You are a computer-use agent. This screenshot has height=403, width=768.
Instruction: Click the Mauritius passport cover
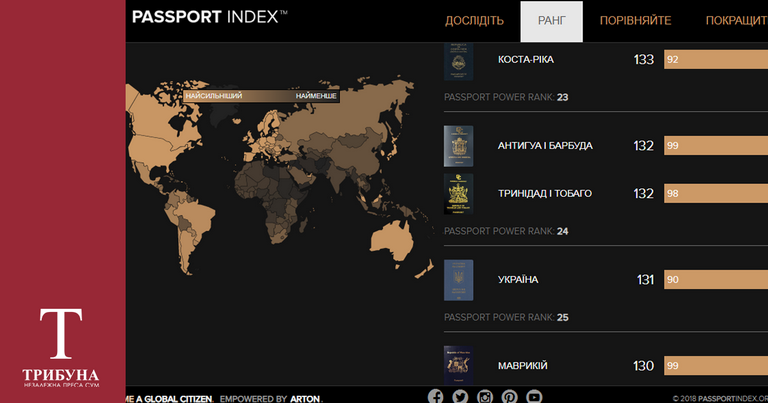click(458, 365)
